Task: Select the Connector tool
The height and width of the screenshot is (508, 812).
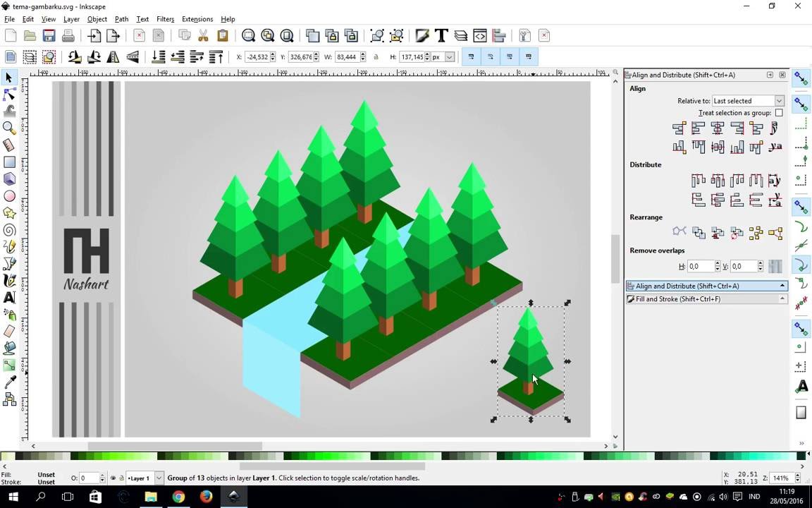Action: 8,399
